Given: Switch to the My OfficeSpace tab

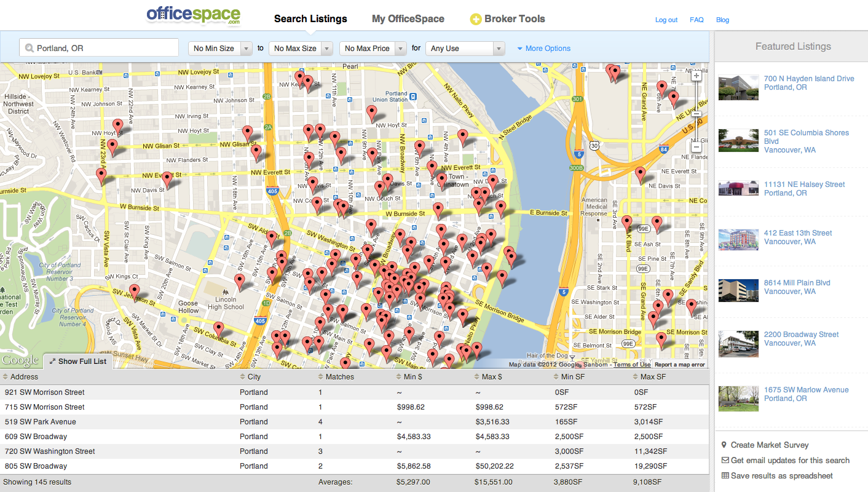Looking at the screenshot, I should click(x=408, y=19).
